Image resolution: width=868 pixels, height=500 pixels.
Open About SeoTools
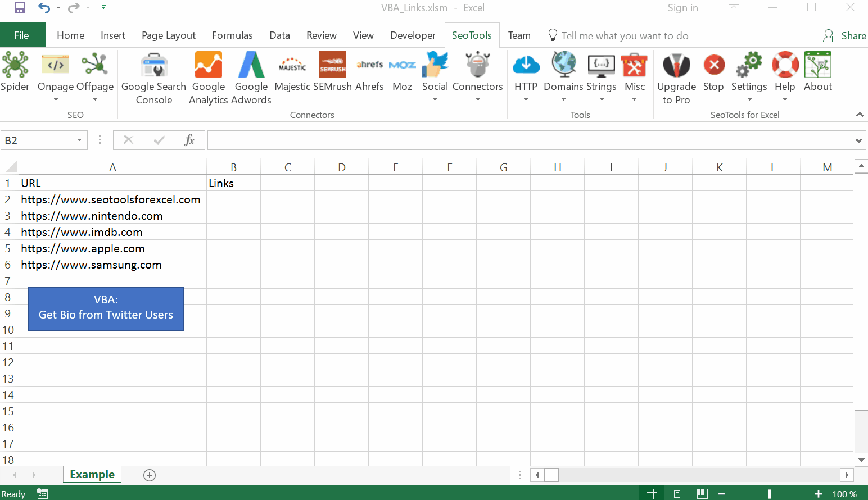pyautogui.click(x=818, y=72)
